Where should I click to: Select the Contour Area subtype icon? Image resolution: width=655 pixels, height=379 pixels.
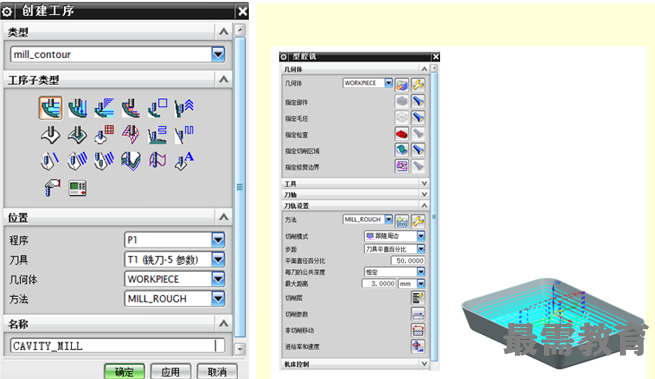point(77,135)
